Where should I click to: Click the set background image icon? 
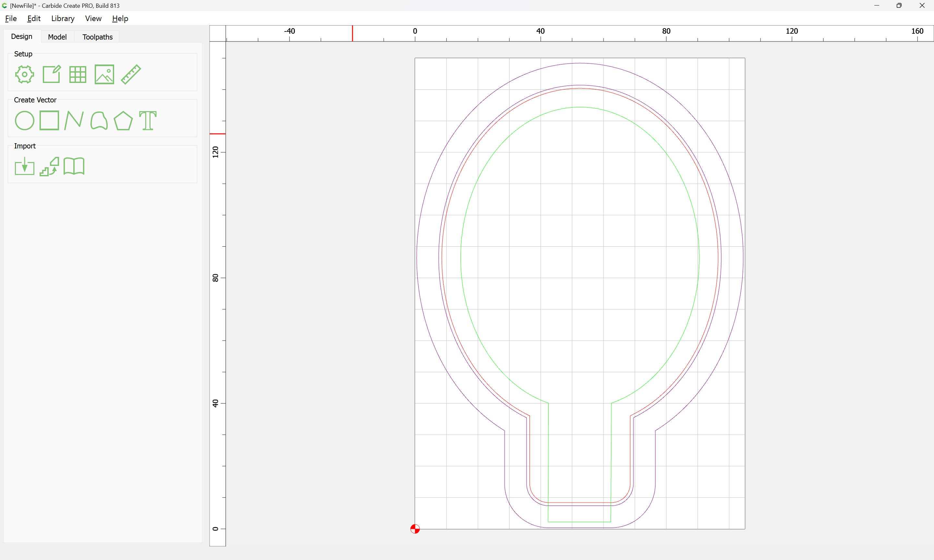point(104,74)
